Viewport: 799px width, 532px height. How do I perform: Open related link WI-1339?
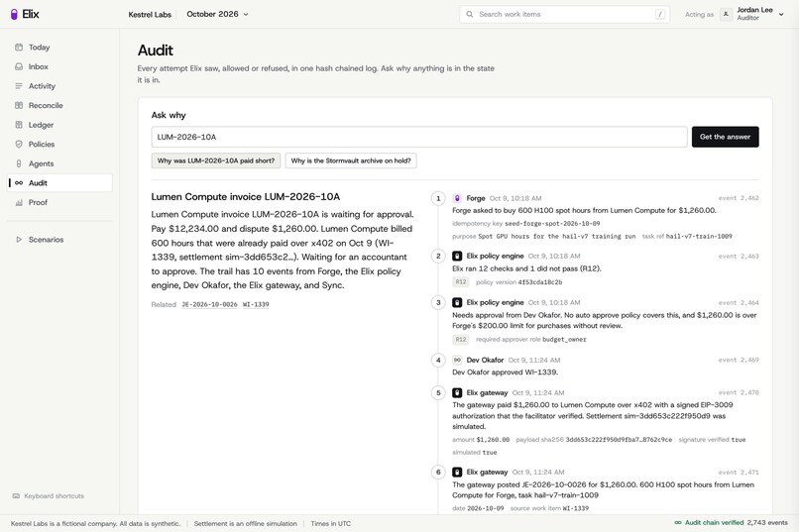pos(256,304)
